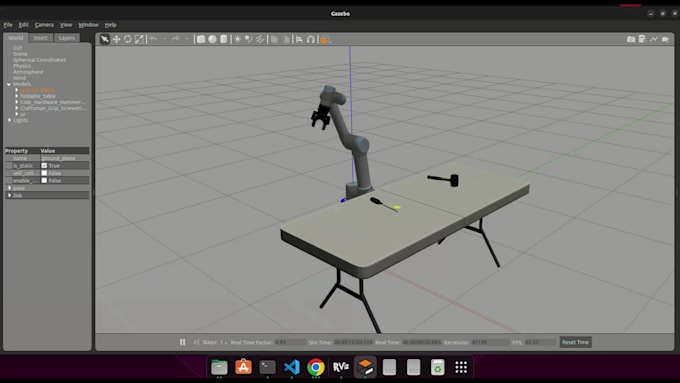Collapse the Models tree node

click(x=9, y=84)
